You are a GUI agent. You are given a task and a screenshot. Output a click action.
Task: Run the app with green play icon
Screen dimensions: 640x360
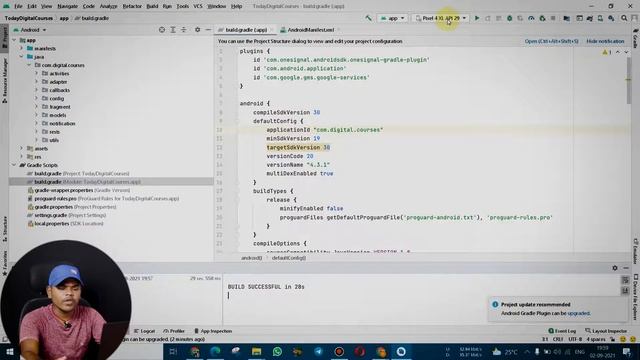[476, 18]
